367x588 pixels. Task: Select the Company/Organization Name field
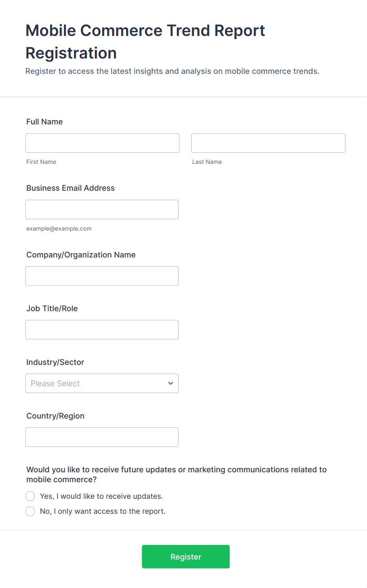pos(102,276)
